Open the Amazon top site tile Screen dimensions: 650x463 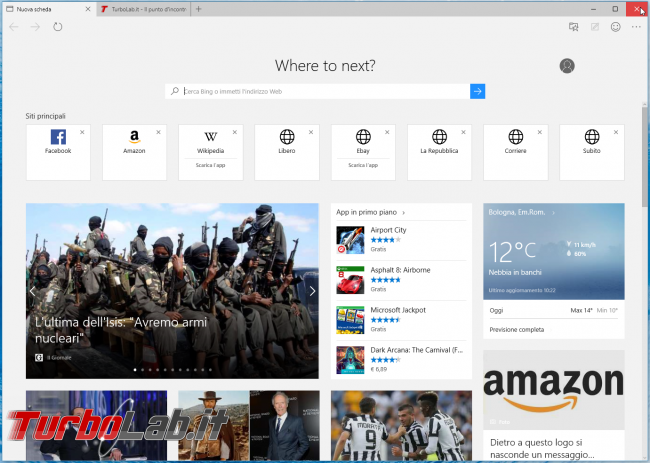tap(134, 152)
